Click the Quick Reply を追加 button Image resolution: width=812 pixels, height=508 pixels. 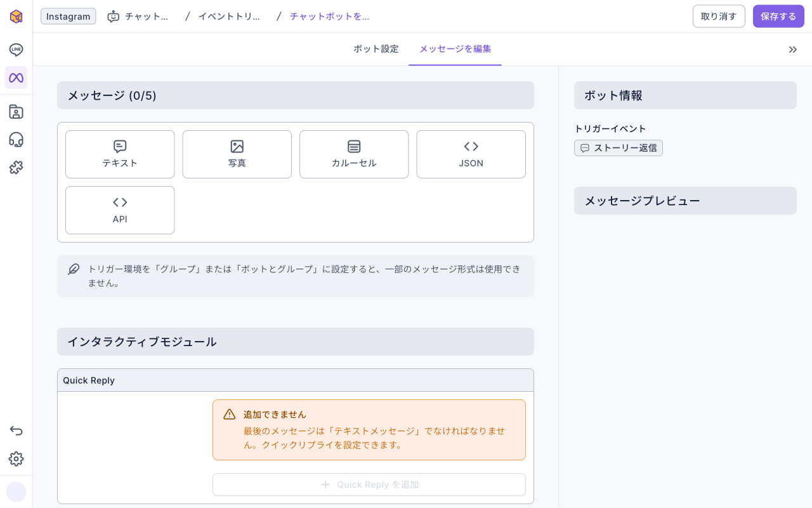point(369,485)
